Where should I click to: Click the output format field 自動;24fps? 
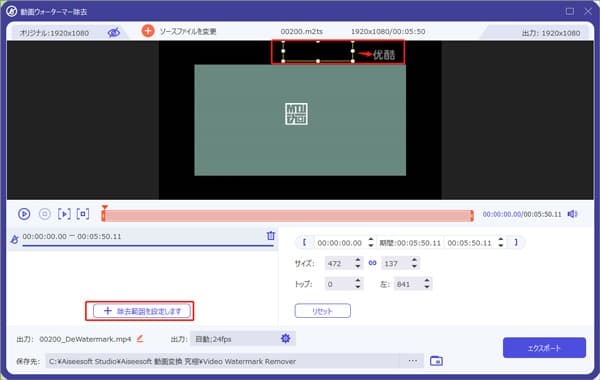coord(234,339)
